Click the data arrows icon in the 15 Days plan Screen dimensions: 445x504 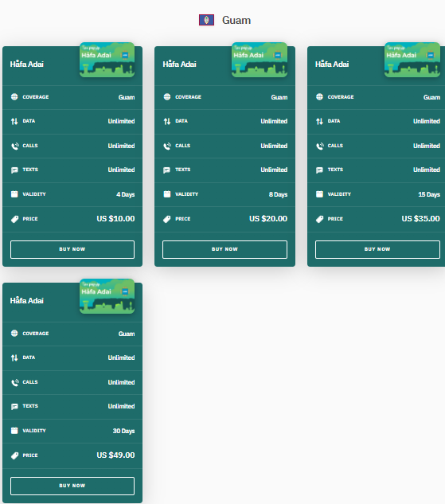pos(319,121)
